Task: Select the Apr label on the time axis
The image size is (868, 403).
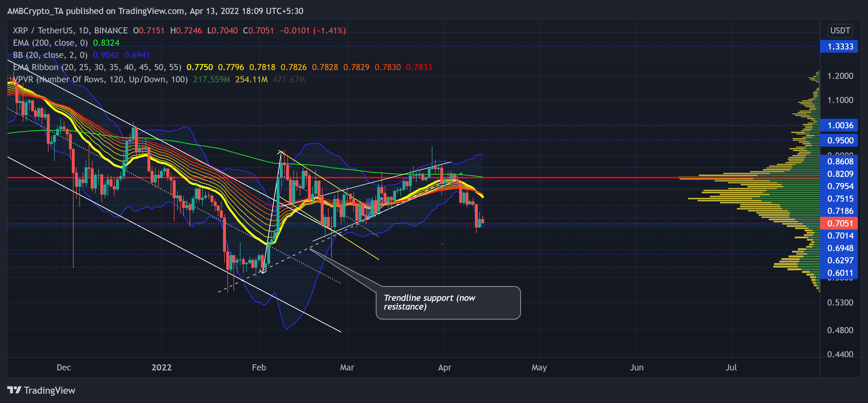Action: (x=445, y=368)
